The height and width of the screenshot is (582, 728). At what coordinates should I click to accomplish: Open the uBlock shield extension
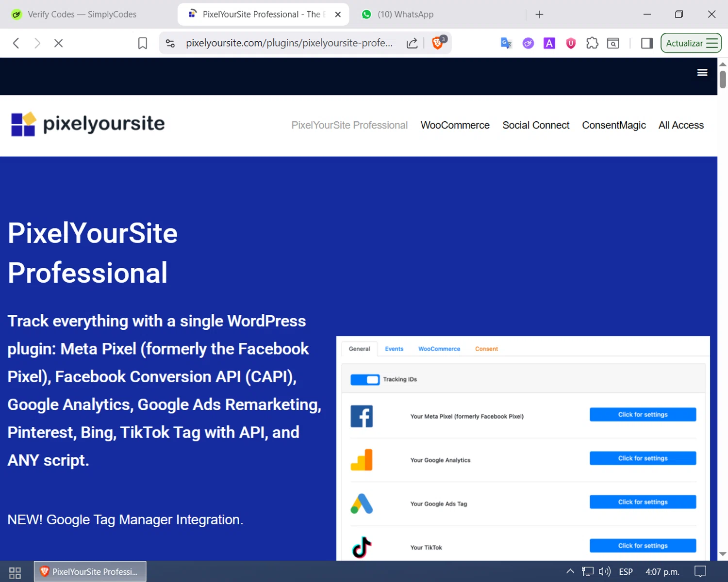coord(571,43)
